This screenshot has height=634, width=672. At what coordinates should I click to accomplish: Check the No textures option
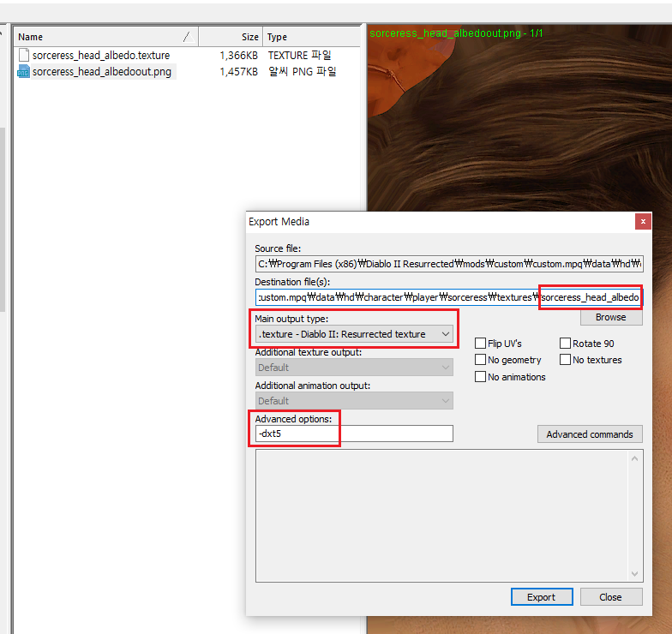(565, 360)
